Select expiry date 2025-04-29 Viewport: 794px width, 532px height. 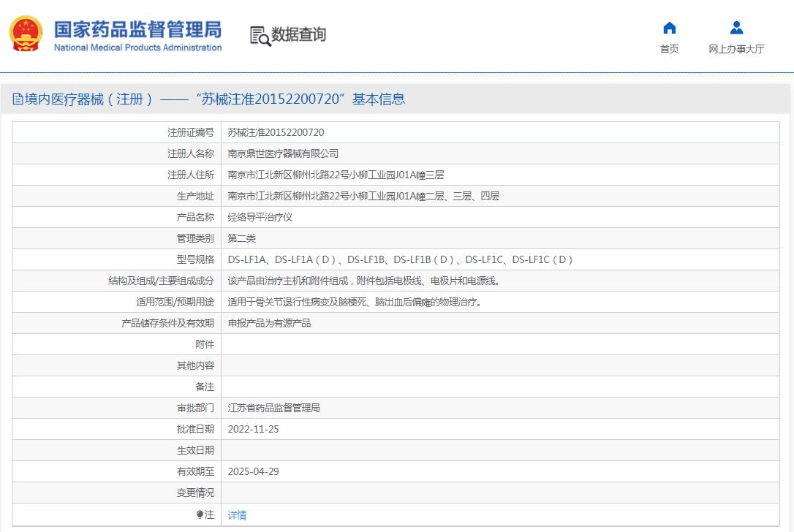[253, 472]
